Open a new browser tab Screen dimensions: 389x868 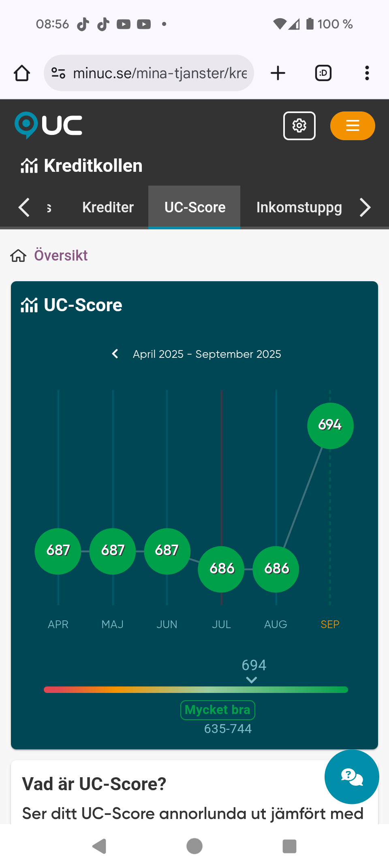click(x=278, y=73)
